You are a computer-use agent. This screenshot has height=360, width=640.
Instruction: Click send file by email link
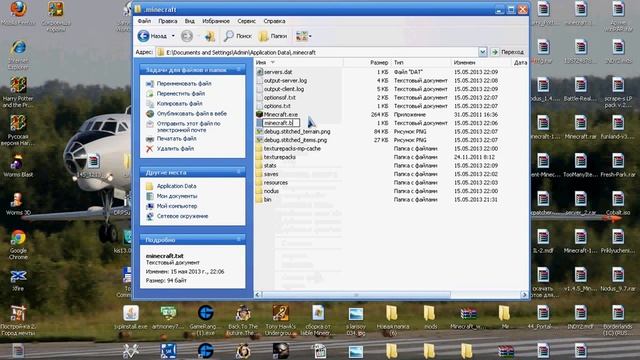[188, 127]
